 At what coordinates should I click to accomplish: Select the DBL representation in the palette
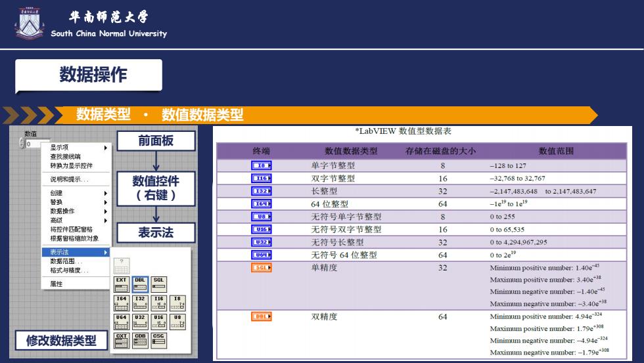(x=140, y=284)
